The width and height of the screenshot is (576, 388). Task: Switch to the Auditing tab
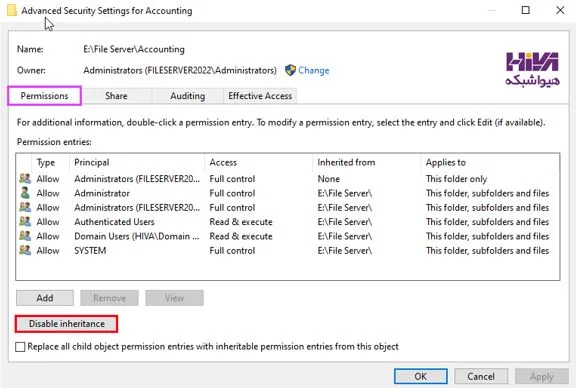point(187,96)
